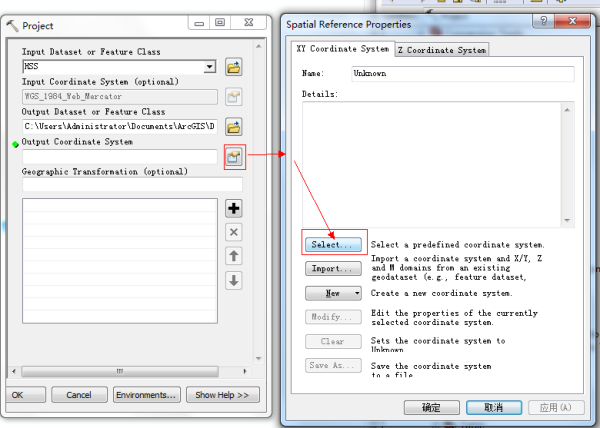The width and height of the screenshot is (600, 428).
Task: Click the Project hammer tool icon
Action: click(12, 26)
